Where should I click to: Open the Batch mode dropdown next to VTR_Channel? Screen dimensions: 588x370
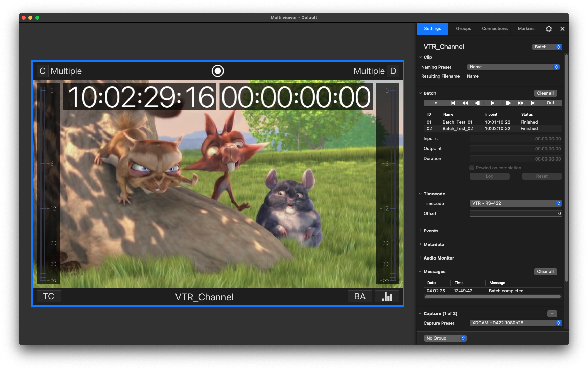point(547,47)
